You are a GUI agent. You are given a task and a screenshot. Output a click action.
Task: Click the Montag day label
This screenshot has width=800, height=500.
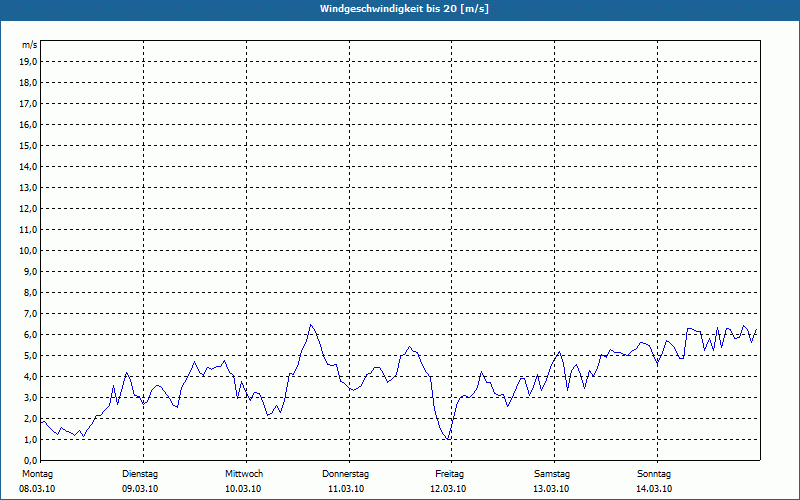click(x=38, y=474)
